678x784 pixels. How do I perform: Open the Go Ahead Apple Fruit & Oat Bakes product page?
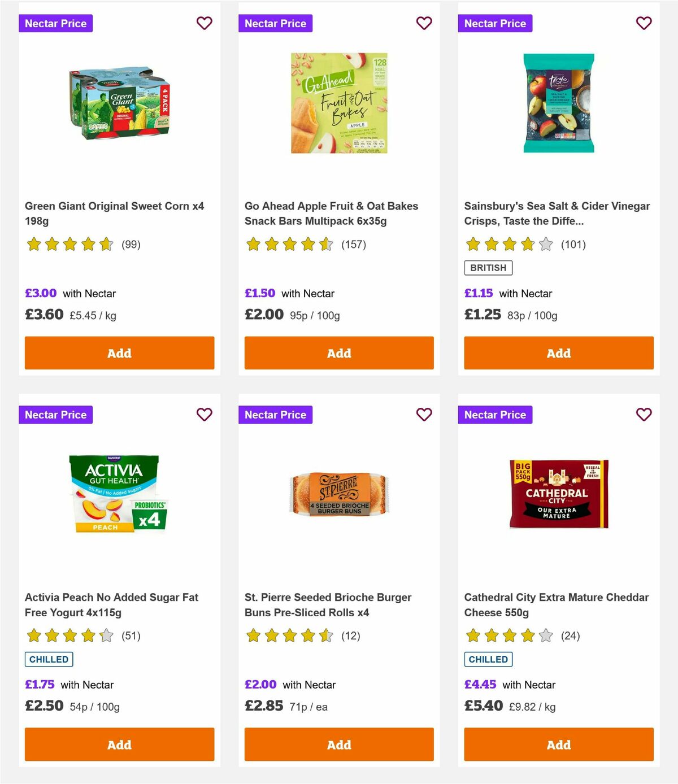tap(331, 214)
